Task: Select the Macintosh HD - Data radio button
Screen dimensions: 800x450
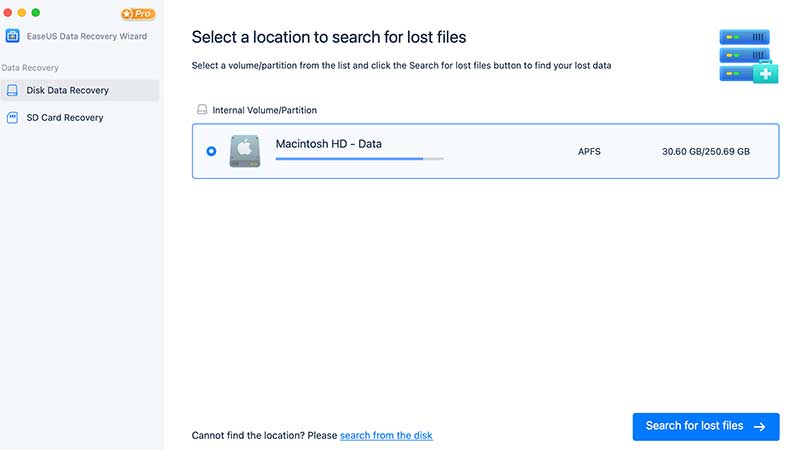Action: point(211,151)
